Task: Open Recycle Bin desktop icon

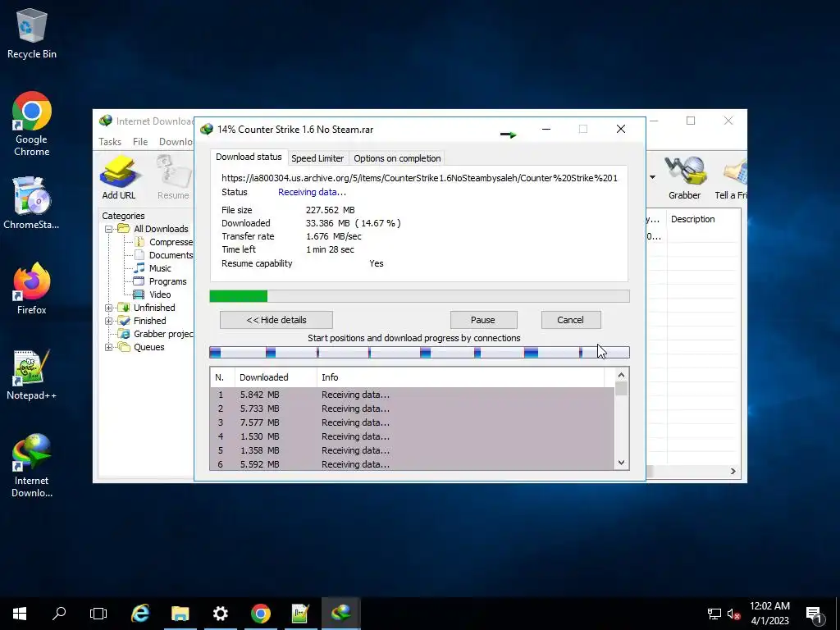Action: click(x=32, y=33)
